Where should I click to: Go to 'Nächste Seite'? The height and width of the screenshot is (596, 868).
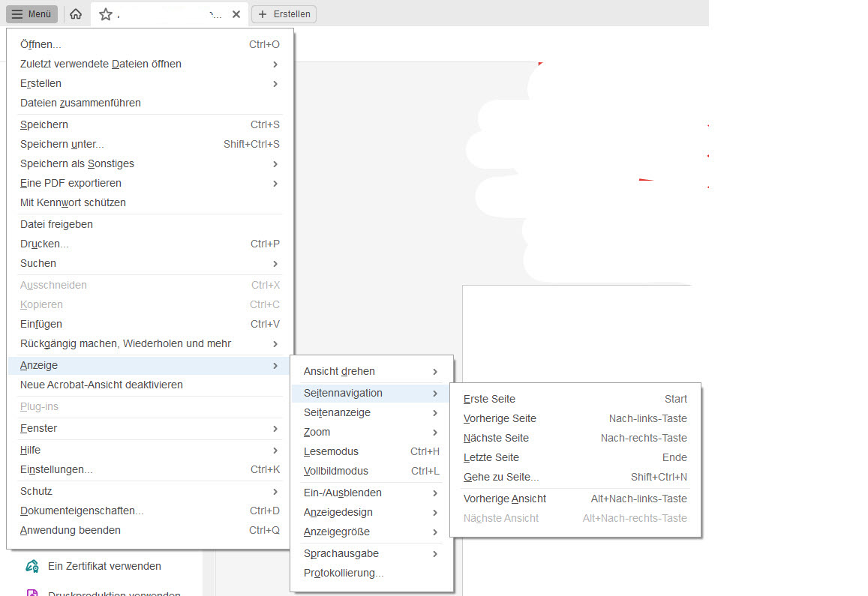(x=575, y=438)
